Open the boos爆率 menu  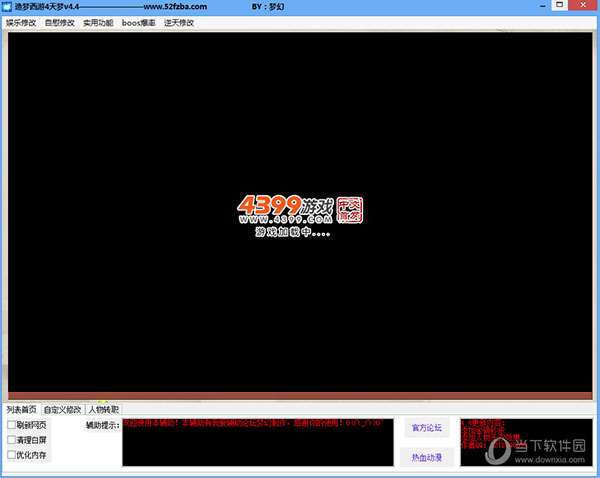(x=139, y=23)
